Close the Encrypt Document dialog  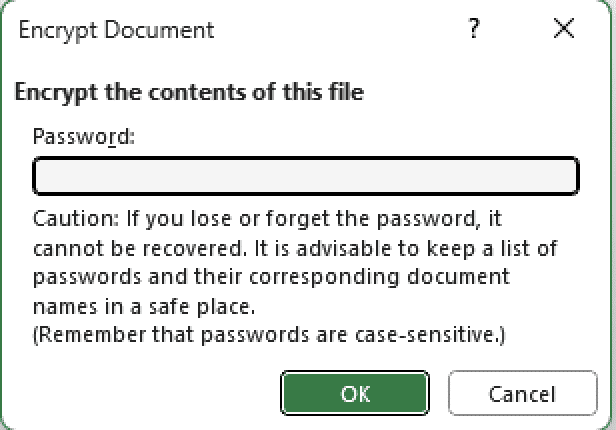(x=563, y=30)
